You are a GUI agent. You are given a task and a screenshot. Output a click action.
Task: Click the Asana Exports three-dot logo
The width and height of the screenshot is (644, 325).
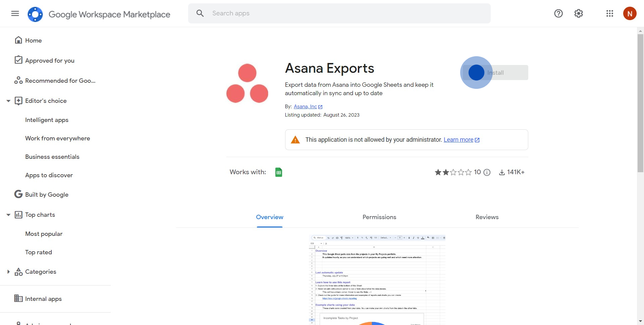click(247, 83)
